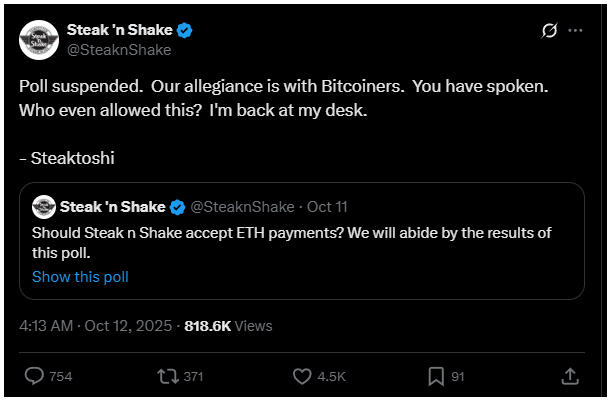The width and height of the screenshot is (611, 401).
Task: Open the share post icon
Action: [x=570, y=376]
